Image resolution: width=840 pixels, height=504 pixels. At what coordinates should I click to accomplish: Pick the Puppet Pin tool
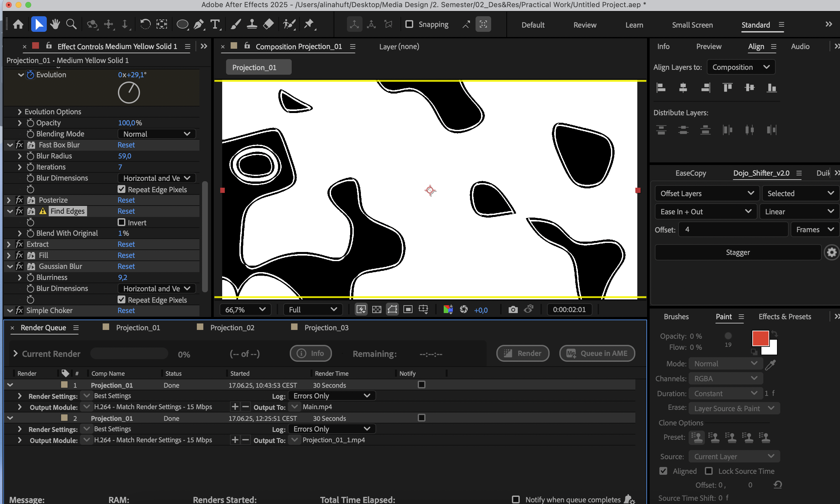pyautogui.click(x=309, y=24)
